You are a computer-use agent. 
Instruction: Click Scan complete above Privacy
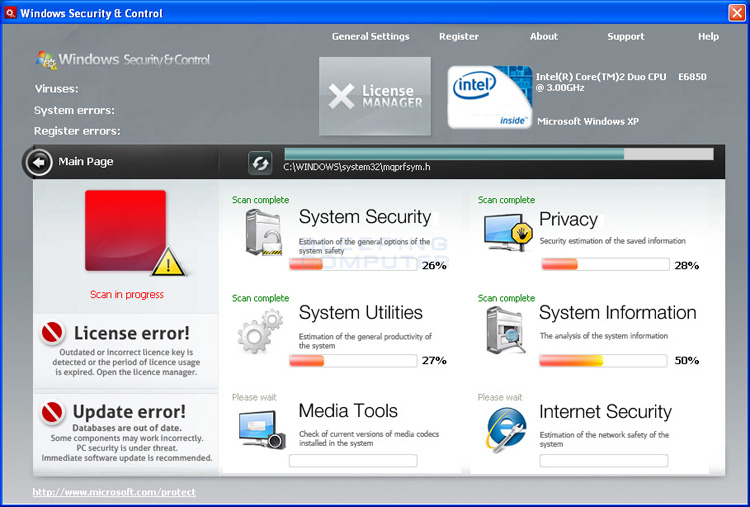click(x=506, y=200)
